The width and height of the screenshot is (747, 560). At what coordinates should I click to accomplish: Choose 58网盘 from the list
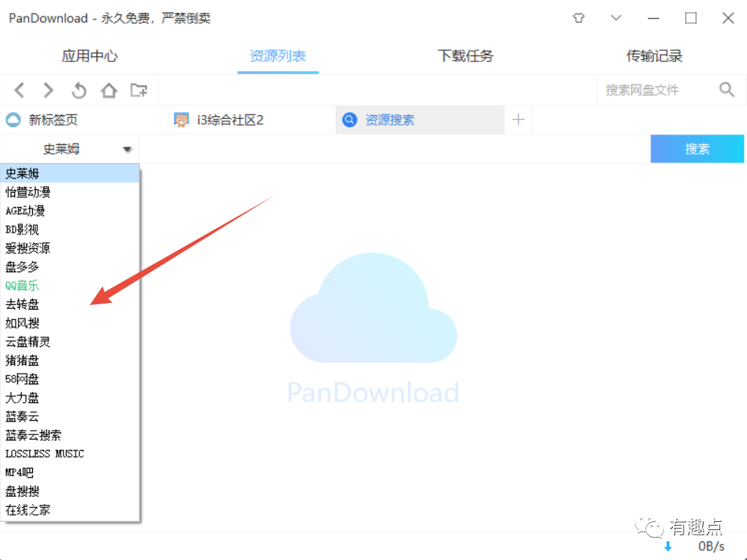coord(70,379)
